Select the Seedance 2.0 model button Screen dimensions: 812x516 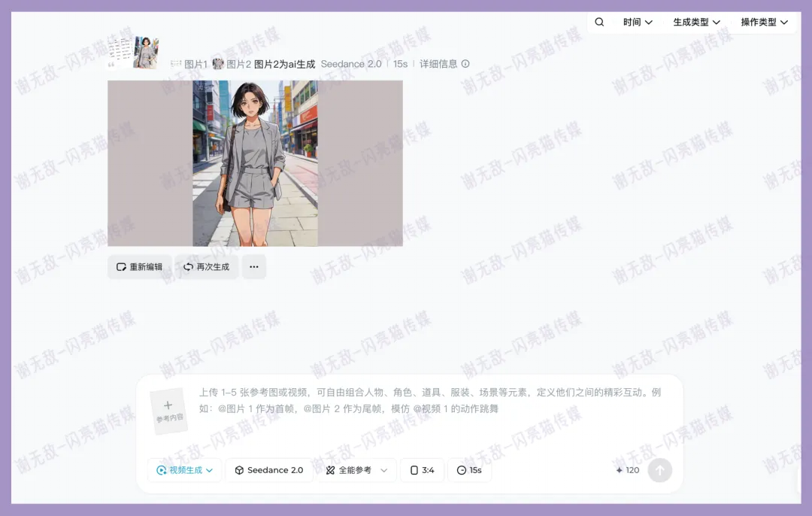[x=269, y=470]
